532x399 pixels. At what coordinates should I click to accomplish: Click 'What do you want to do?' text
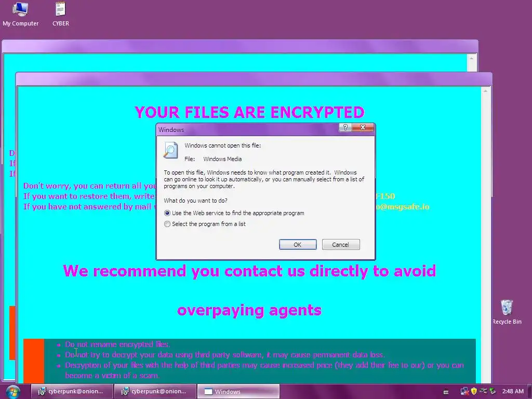[196, 201]
